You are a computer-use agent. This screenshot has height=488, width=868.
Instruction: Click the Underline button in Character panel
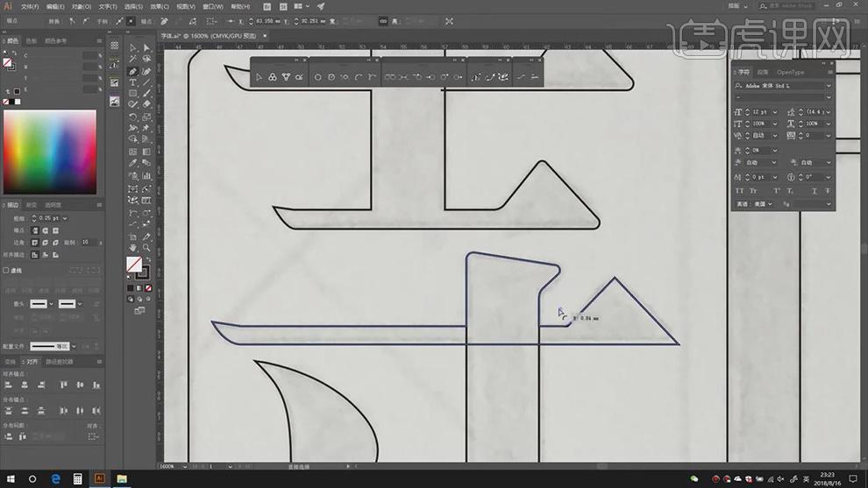pyautogui.click(x=815, y=191)
